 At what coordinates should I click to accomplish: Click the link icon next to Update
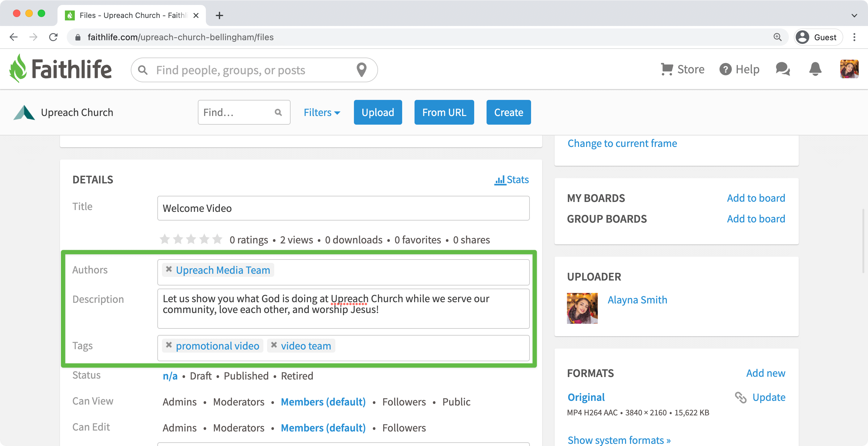pos(741,397)
